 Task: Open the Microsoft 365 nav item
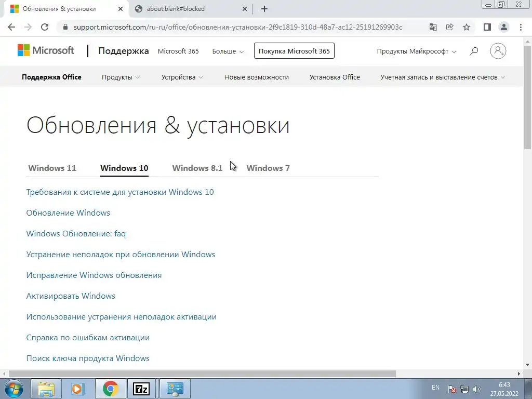(x=178, y=51)
